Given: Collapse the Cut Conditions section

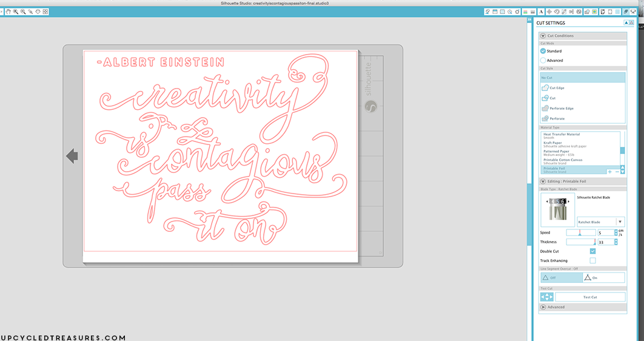Looking at the screenshot, I should click(543, 36).
